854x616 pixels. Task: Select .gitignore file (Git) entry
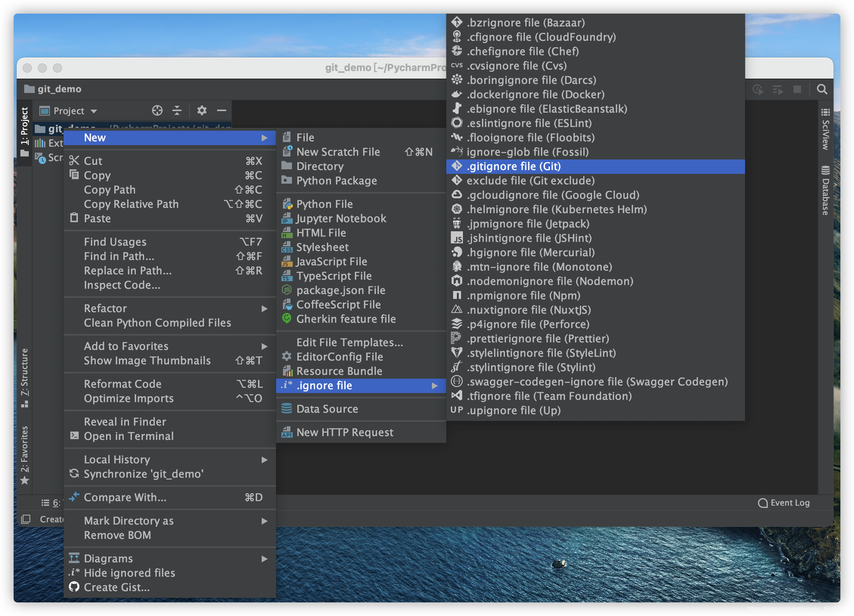pos(595,166)
